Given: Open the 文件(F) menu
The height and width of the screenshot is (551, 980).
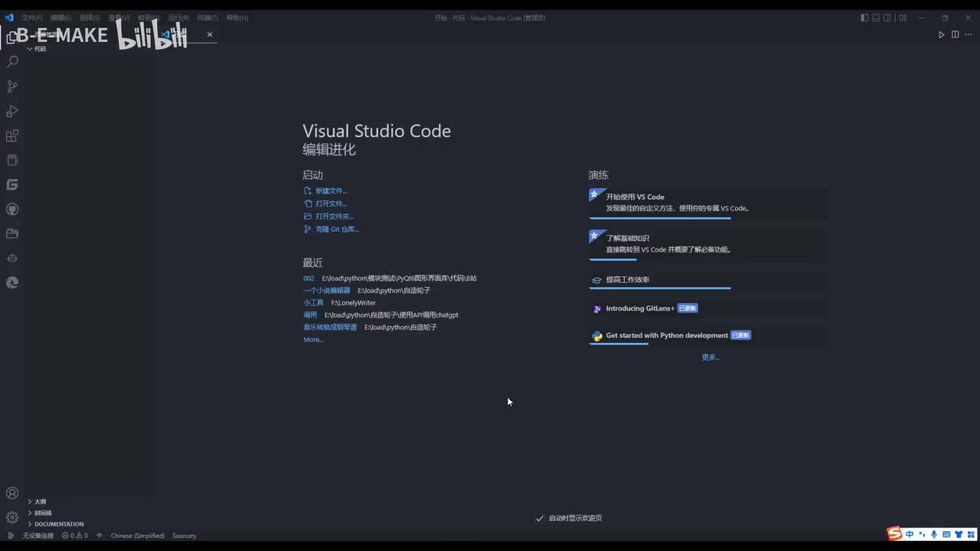Looking at the screenshot, I should point(32,18).
